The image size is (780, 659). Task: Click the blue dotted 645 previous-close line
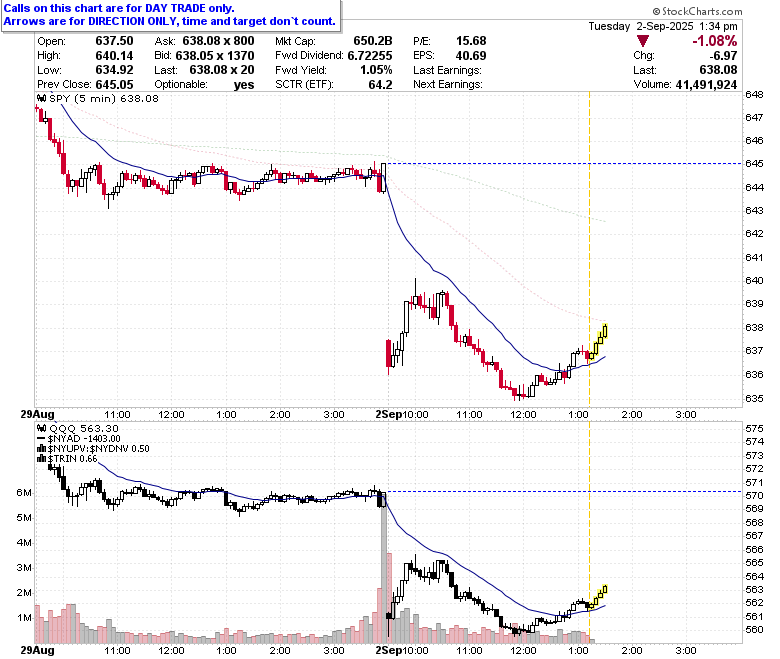click(x=565, y=164)
